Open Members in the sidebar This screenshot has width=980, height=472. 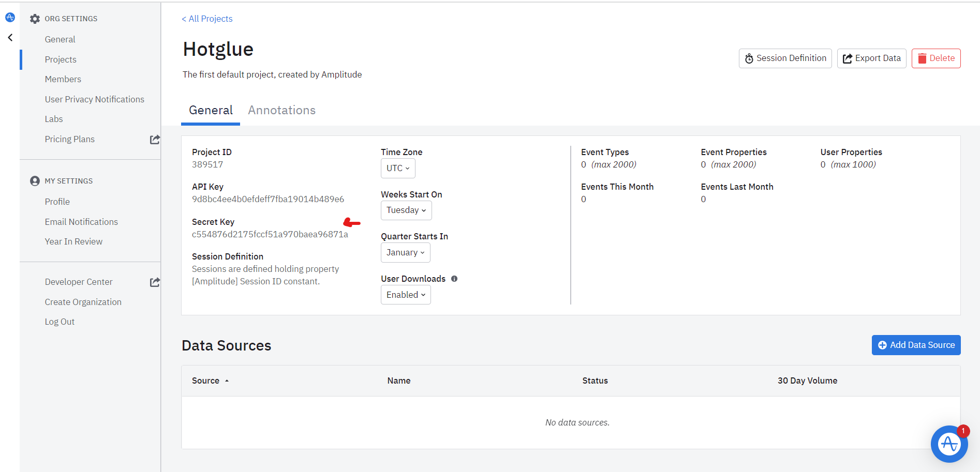[63, 79]
